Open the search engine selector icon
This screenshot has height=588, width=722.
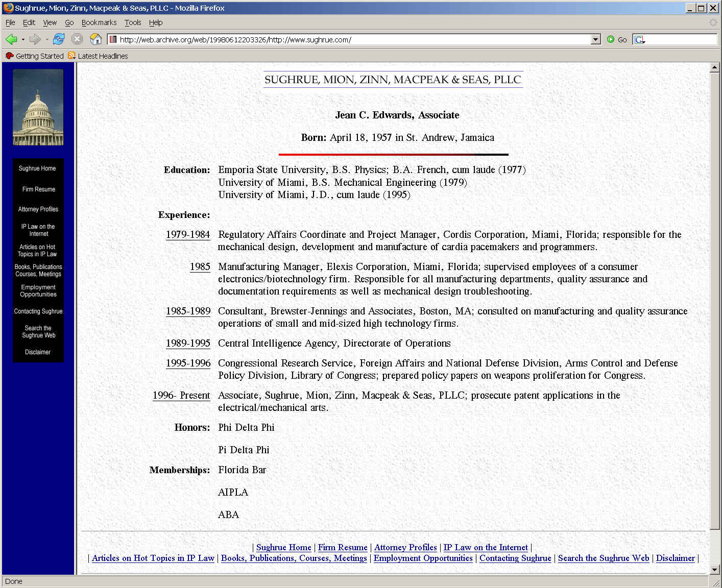click(x=640, y=39)
